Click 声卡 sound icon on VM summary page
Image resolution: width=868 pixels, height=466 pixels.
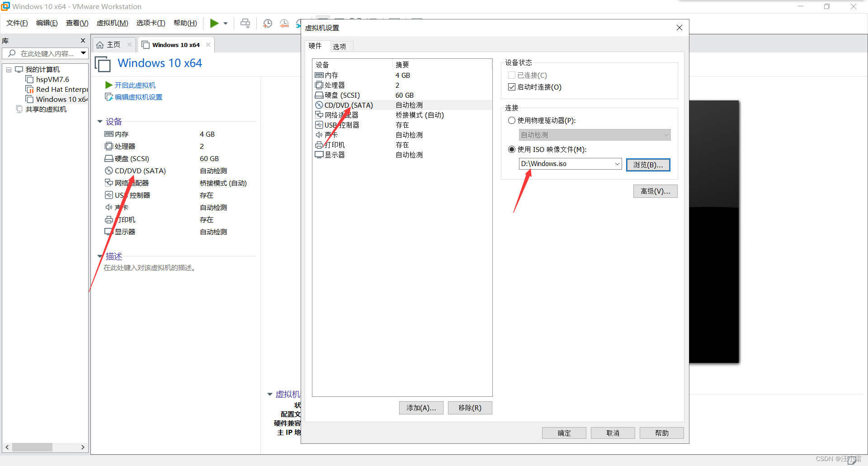(108, 207)
